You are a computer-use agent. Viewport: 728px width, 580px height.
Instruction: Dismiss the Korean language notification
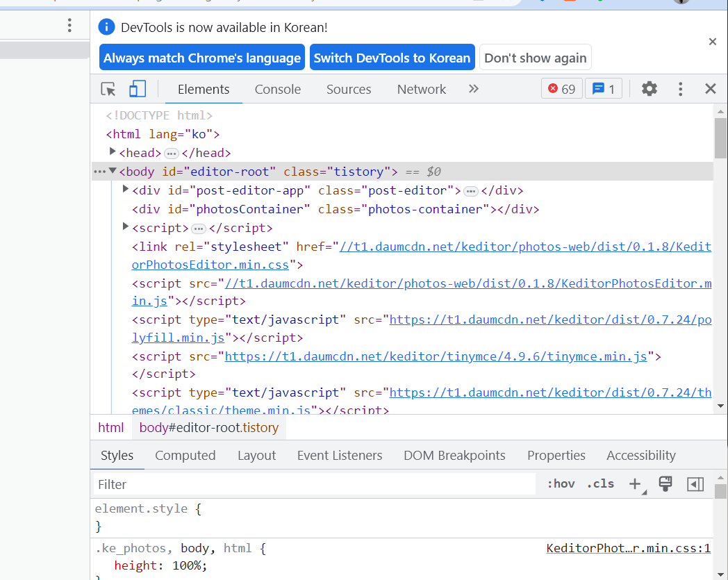(713, 42)
